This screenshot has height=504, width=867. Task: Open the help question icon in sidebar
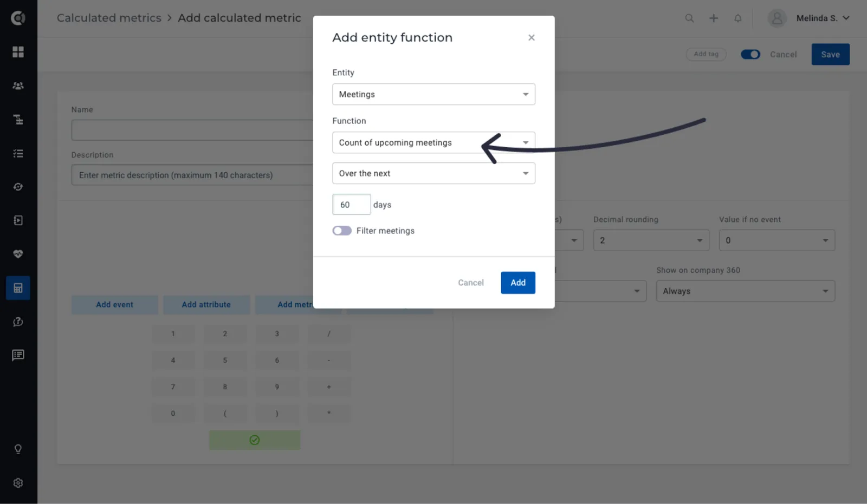[x=18, y=322]
